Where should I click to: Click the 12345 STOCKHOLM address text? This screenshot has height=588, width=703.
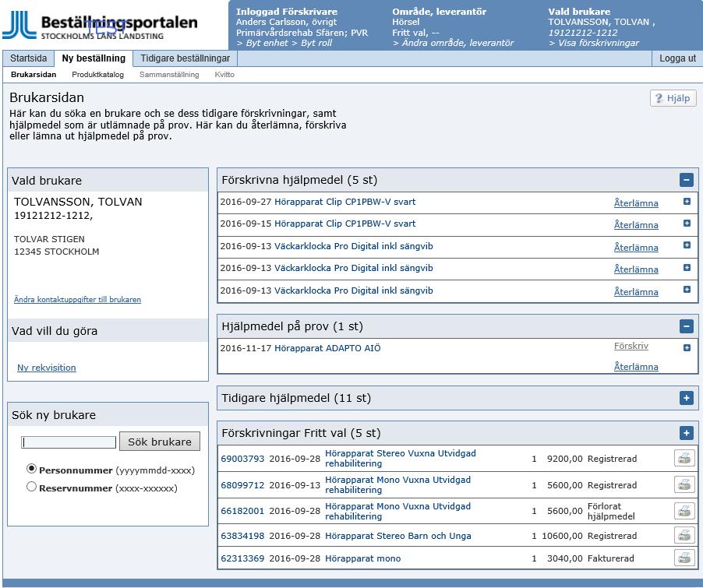[x=56, y=252]
